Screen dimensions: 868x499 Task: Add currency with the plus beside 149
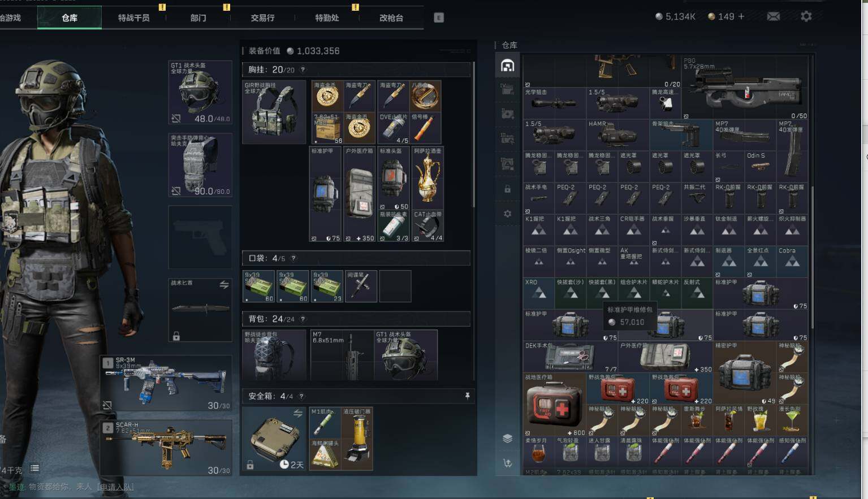(741, 16)
